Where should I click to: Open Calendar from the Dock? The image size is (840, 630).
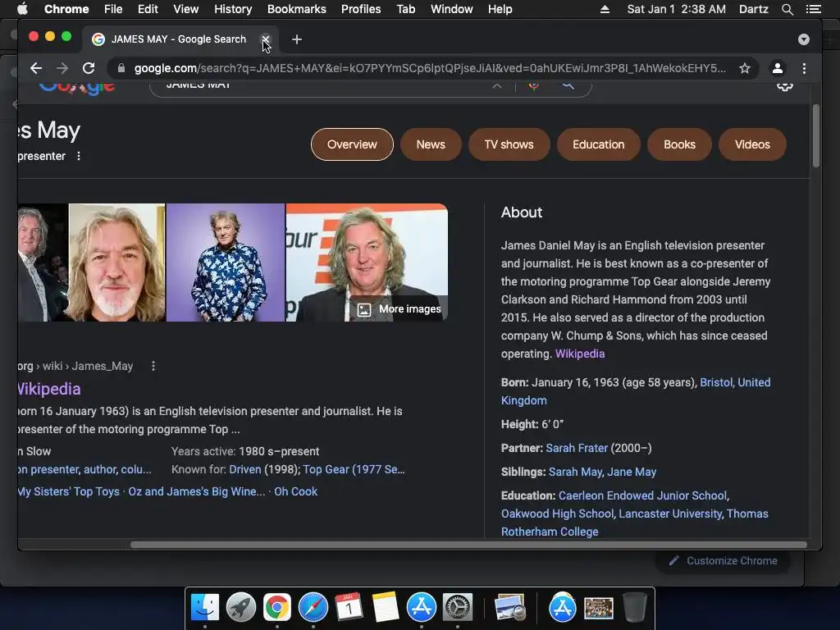pyautogui.click(x=349, y=607)
